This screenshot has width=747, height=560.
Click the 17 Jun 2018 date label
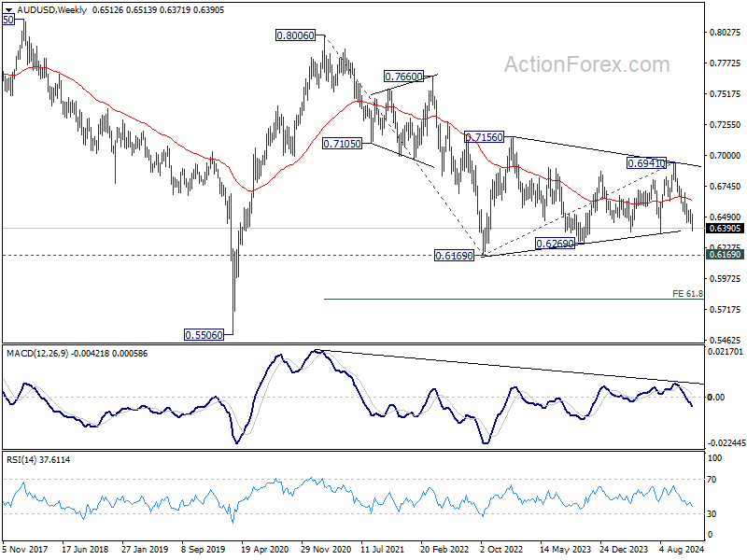[85, 549]
